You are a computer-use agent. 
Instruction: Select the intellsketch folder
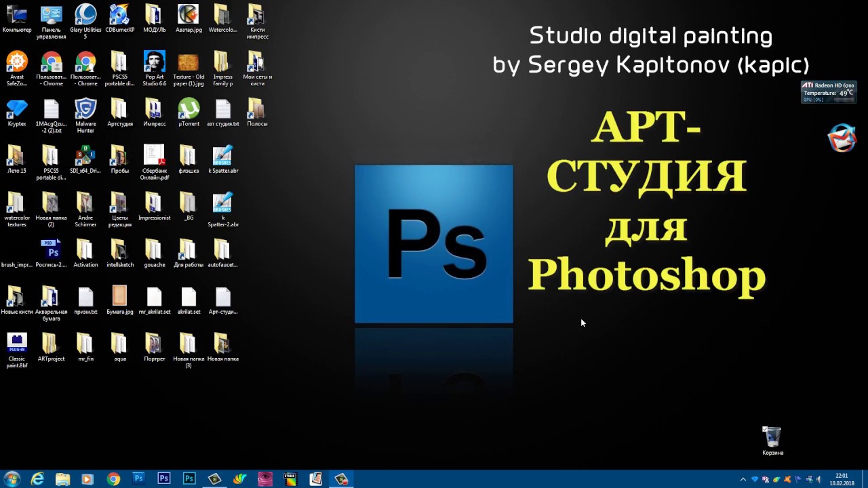120,253
